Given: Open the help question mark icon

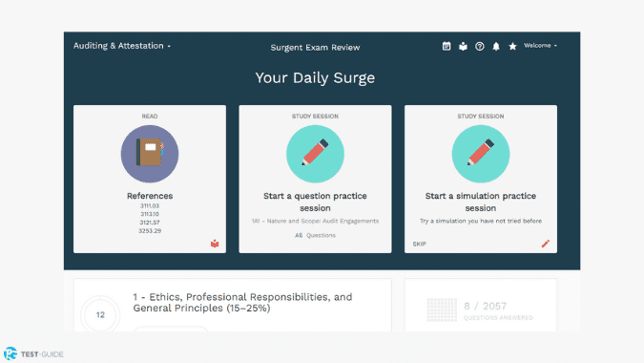Looking at the screenshot, I should pyautogui.click(x=479, y=46).
